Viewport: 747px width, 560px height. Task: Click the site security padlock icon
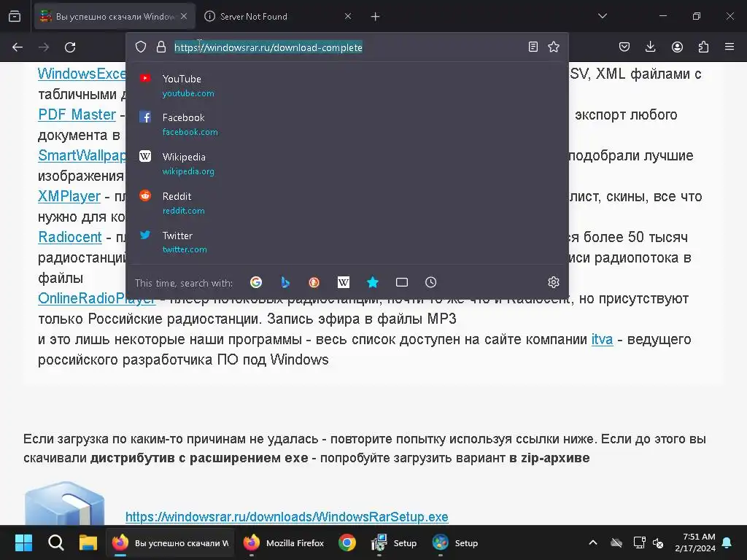click(161, 47)
